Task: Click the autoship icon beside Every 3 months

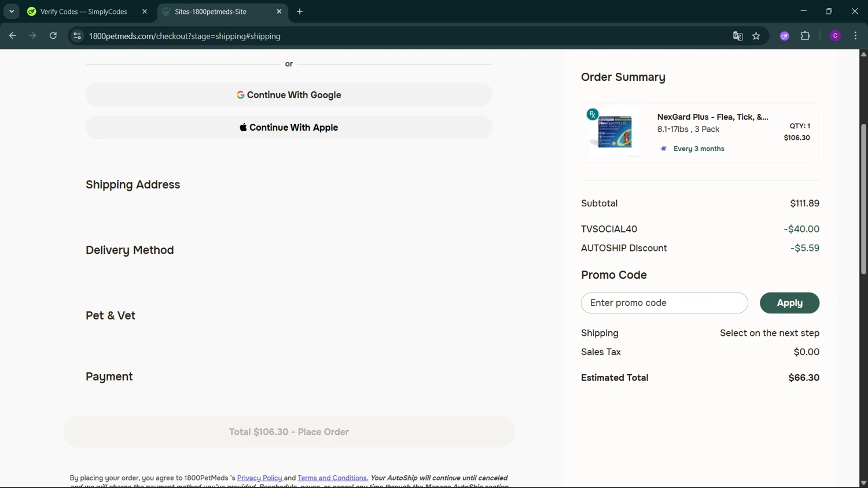Action: 664,149
